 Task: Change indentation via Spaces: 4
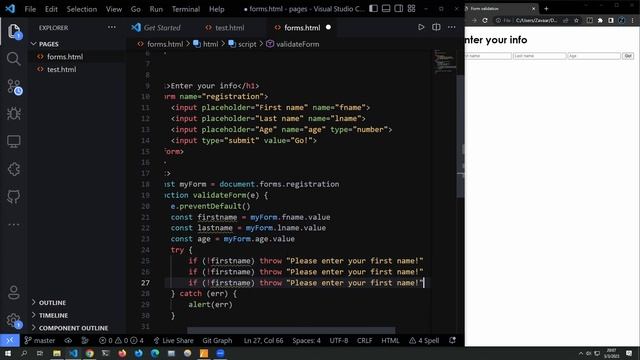[x=306, y=340]
